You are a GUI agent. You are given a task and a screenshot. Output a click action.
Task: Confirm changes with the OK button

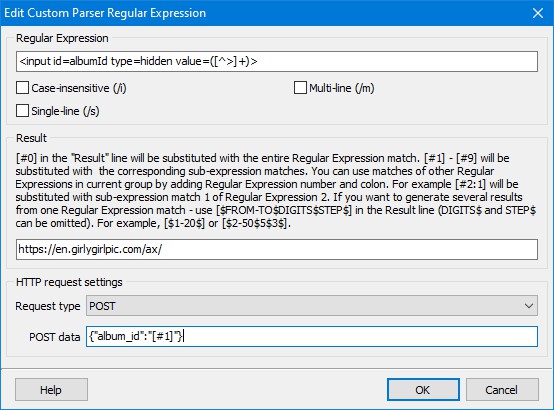click(x=423, y=390)
